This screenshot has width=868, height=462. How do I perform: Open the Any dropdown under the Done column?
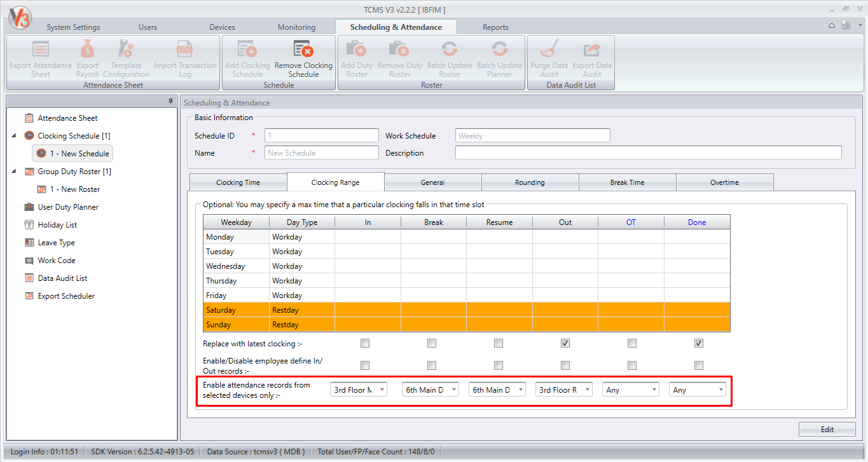(698, 390)
